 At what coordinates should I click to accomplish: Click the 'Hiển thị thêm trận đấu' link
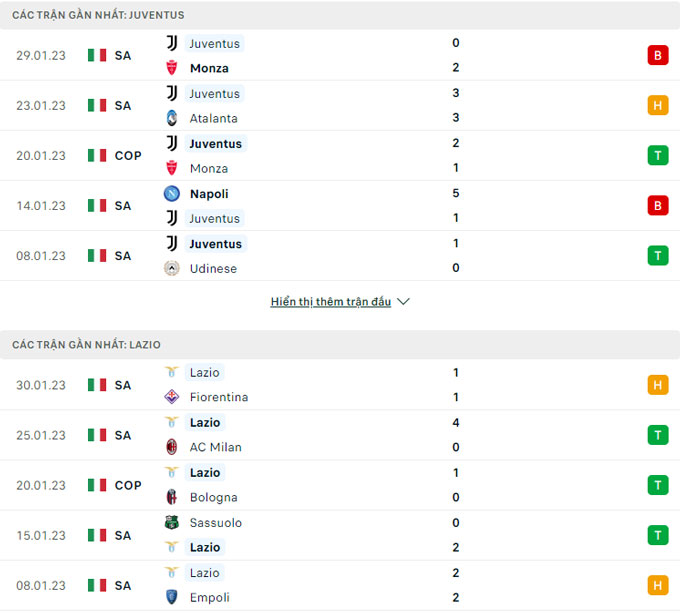click(330, 301)
